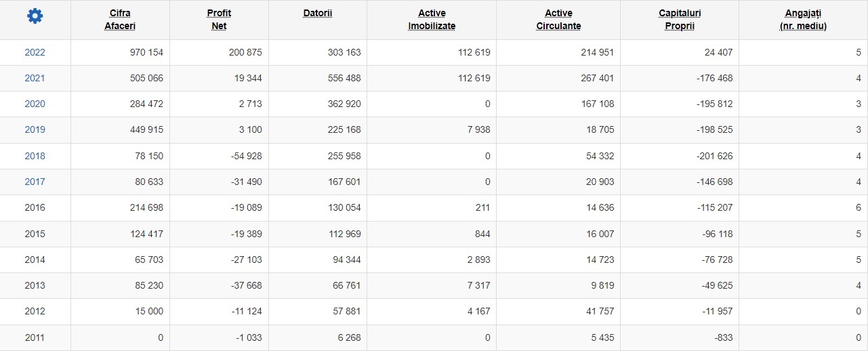This screenshot has width=868, height=351.
Task: Click the Profit Net column header
Action: [x=219, y=20]
